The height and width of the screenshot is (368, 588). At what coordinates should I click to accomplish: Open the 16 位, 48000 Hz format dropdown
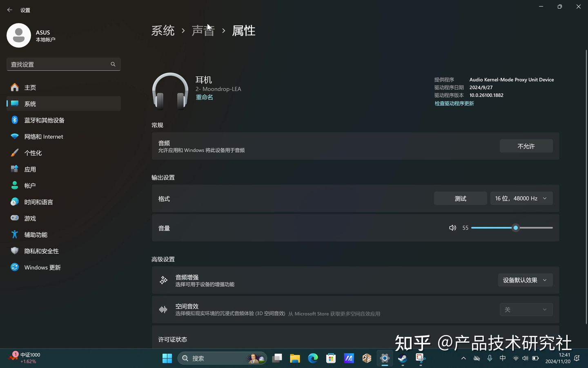point(521,198)
